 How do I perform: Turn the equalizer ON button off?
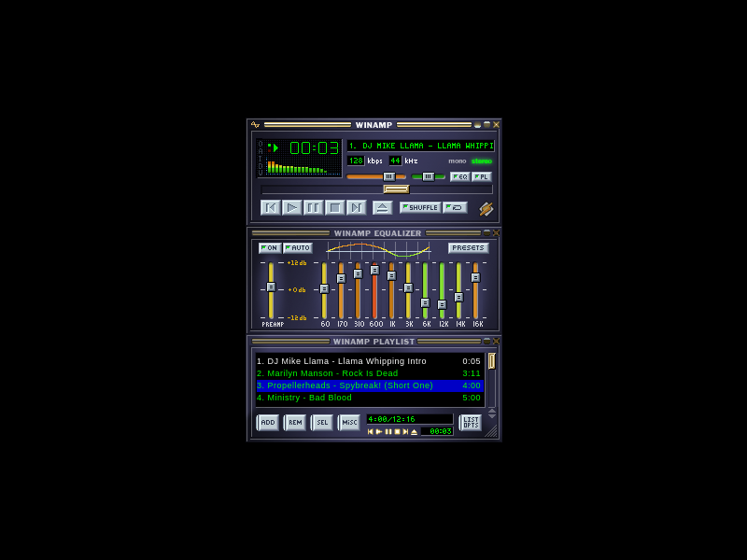click(270, 248)
